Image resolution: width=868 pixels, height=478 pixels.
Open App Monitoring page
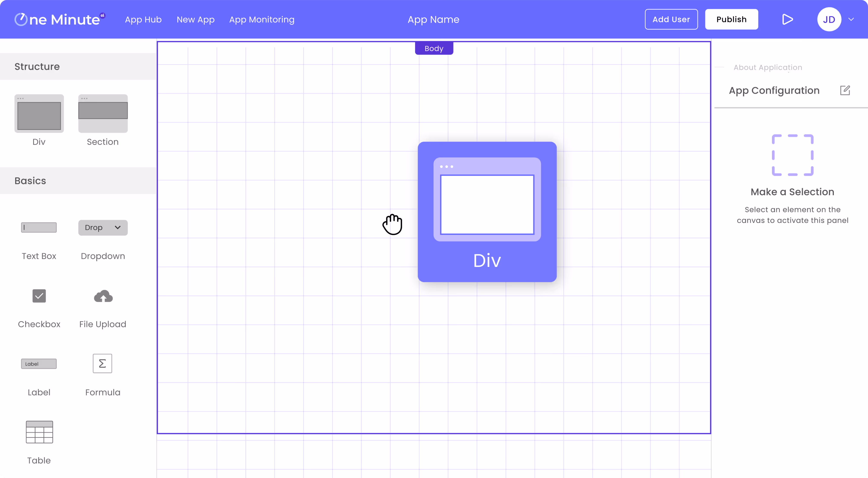tap(262, 19)
